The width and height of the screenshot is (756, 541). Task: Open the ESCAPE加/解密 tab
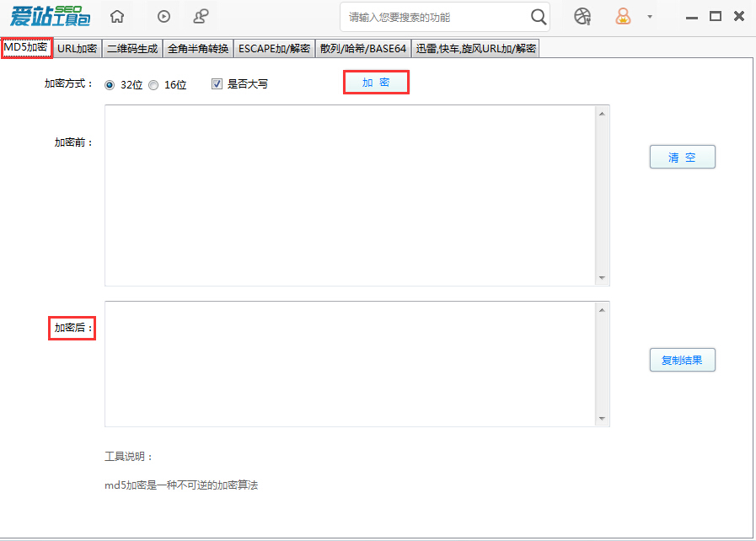pyautogui.click(x=274, y=48)
